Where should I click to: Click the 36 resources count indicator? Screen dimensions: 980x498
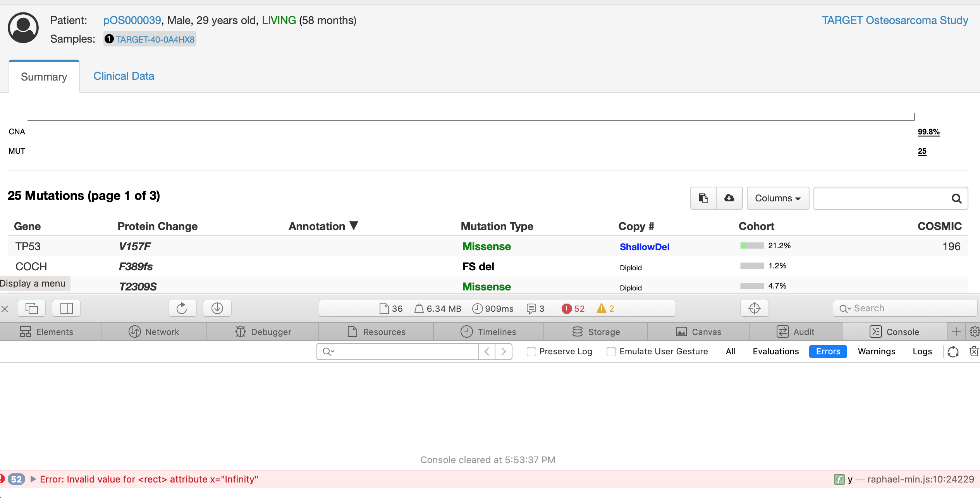click(391, 309)
